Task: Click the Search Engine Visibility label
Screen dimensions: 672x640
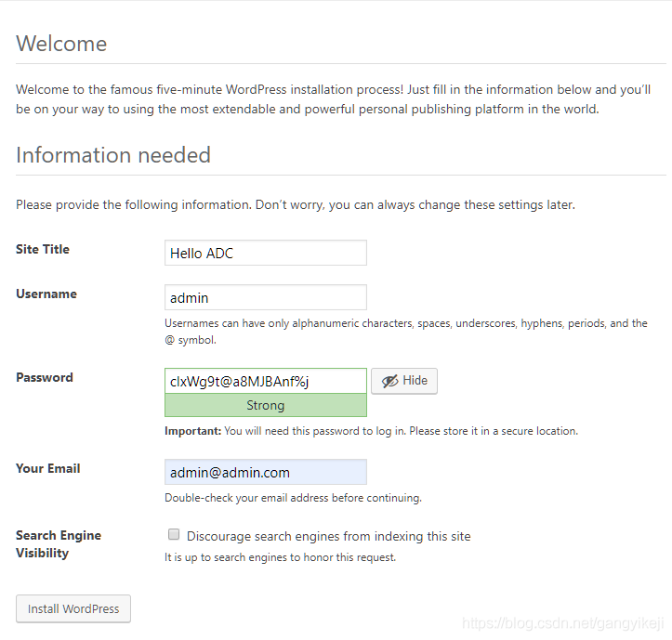Action: pyautogui.click(x=59, y=544)
